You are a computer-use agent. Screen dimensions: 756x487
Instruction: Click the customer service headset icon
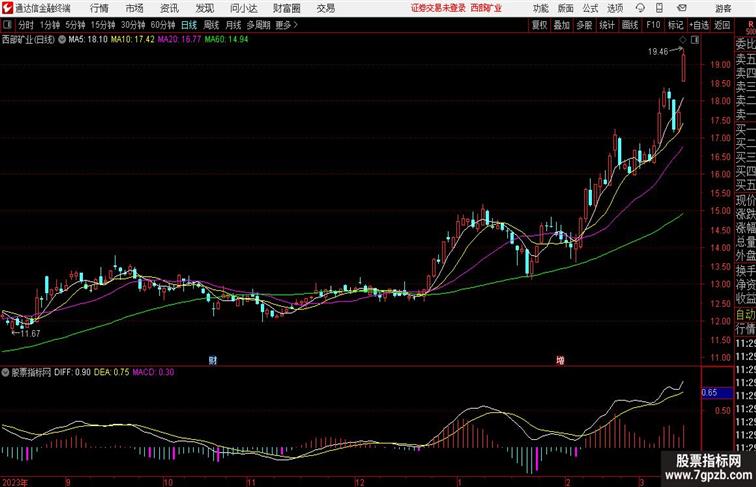click(x=640, y=8)
